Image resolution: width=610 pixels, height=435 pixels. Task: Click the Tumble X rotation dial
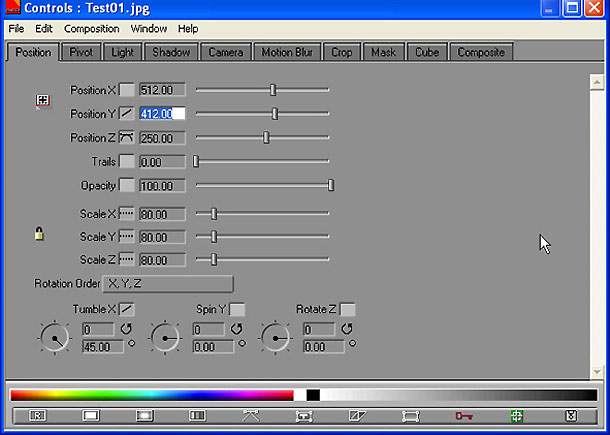(54, 339)
